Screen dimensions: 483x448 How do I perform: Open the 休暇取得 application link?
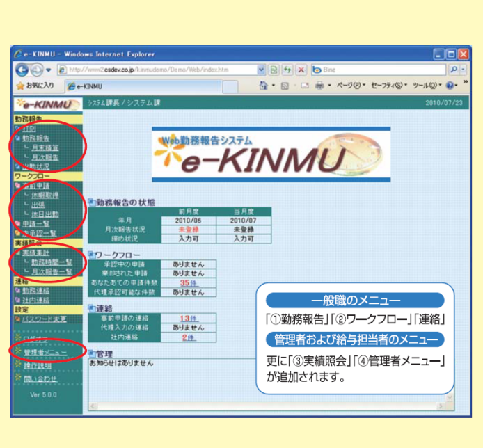45,195
